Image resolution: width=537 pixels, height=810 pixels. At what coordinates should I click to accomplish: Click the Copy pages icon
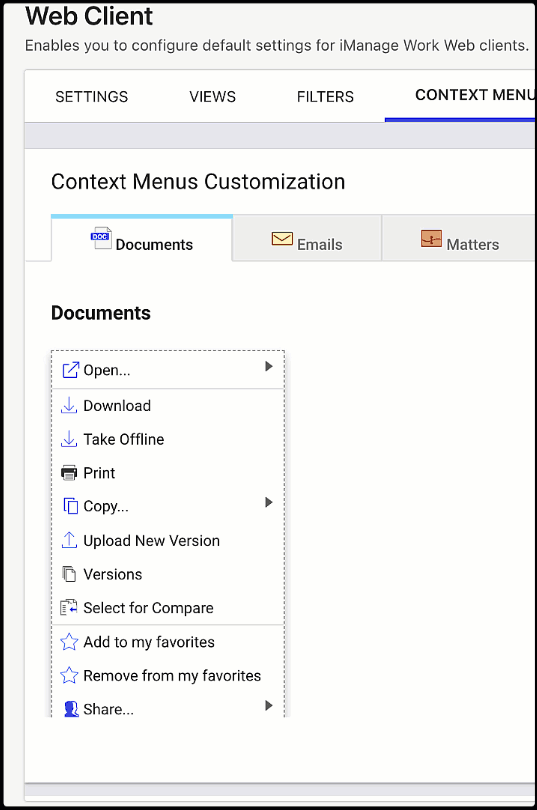(x=70, y=506)
